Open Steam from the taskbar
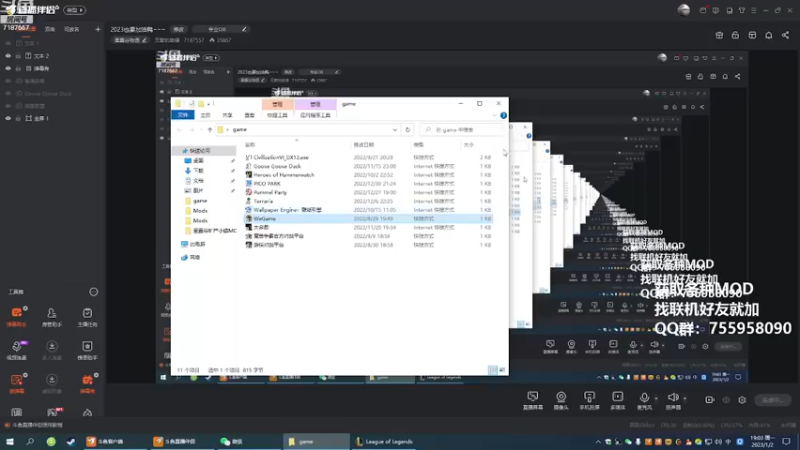The width and height of the screenshot is (800, 450). [71, 441]
